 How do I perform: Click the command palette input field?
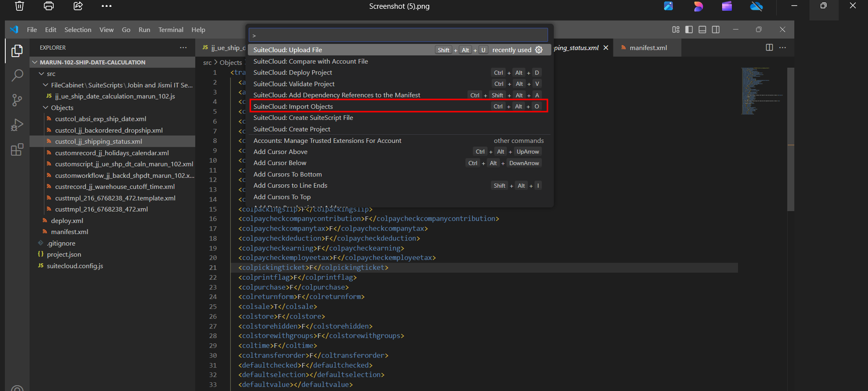[x=398, y=35]
